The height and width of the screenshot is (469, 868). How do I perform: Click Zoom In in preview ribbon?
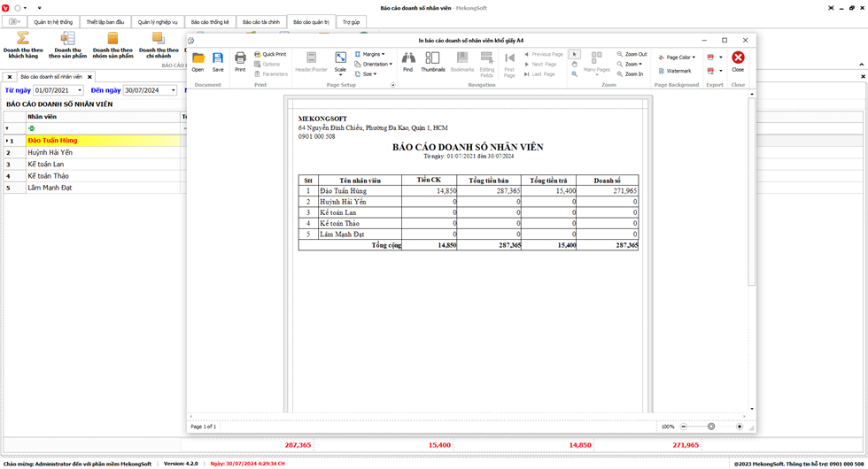pyautogui.click(x=630, y=74)
